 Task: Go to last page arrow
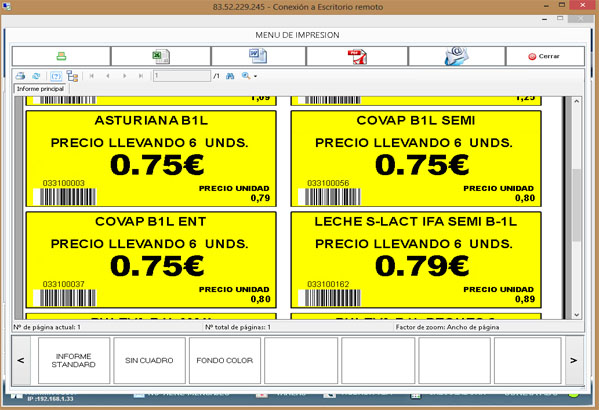click(141, 76)
